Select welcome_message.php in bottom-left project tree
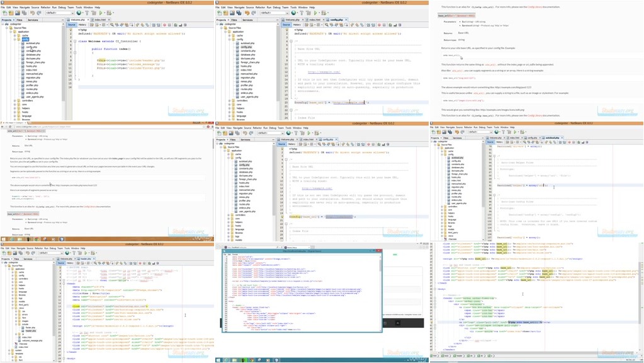 tap(31, 340)
